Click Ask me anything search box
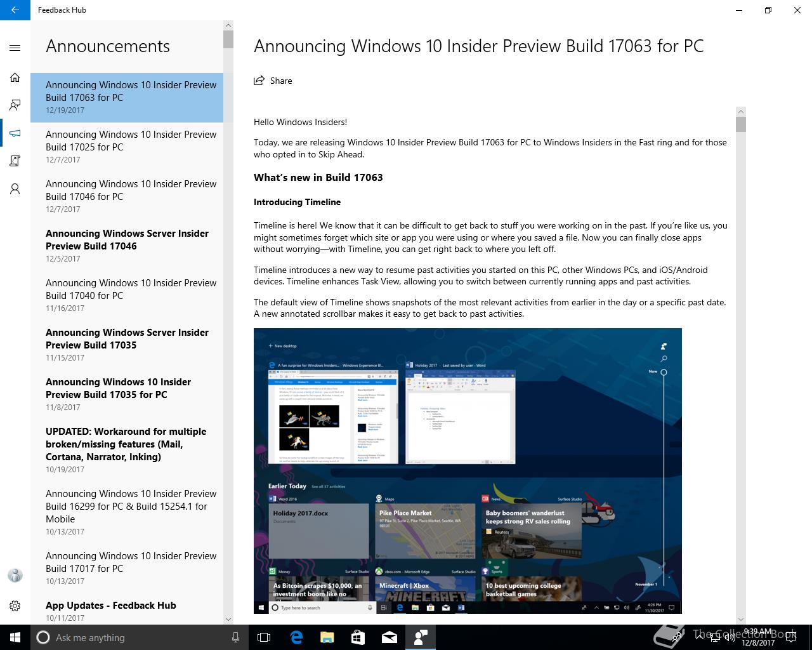The height and width of the screenshot is (650, 812). coord(139,637)
